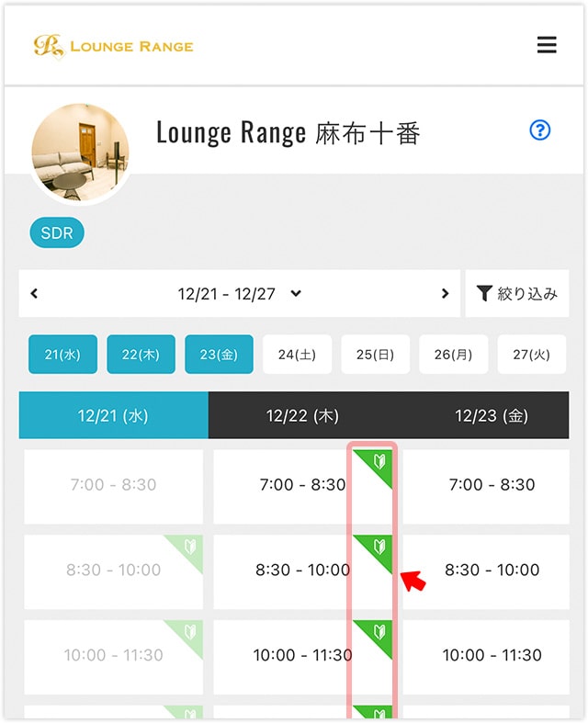Click the Lounge Range logo
Viewport: 588px width, 723px height.
pyautogui.click(x=113, y=45)
